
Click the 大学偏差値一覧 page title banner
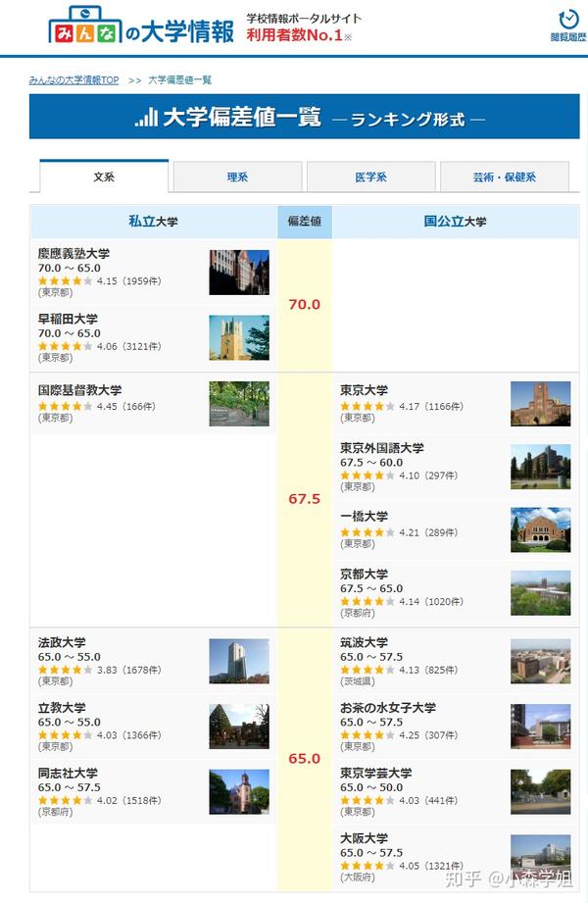pos(304,117)
